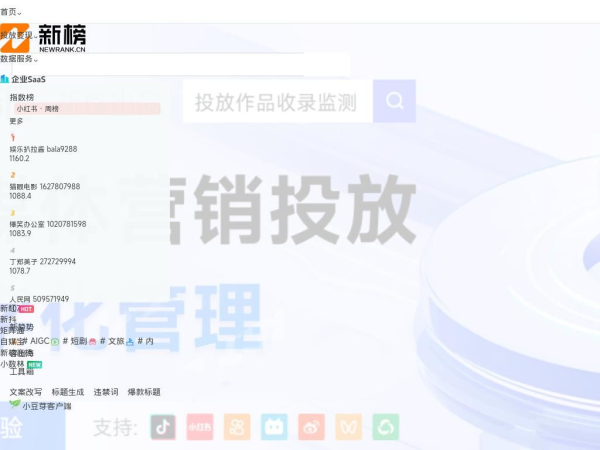600x450 pixels.
Task: Open the 小豆芽客户端 link
Action: (x=47, y=406)
